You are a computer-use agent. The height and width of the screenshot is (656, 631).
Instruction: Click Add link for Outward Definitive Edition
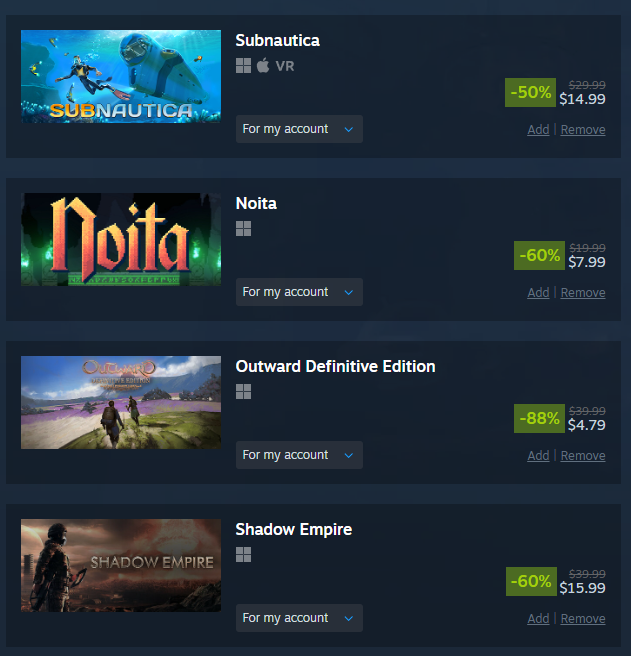pos(538,456)
